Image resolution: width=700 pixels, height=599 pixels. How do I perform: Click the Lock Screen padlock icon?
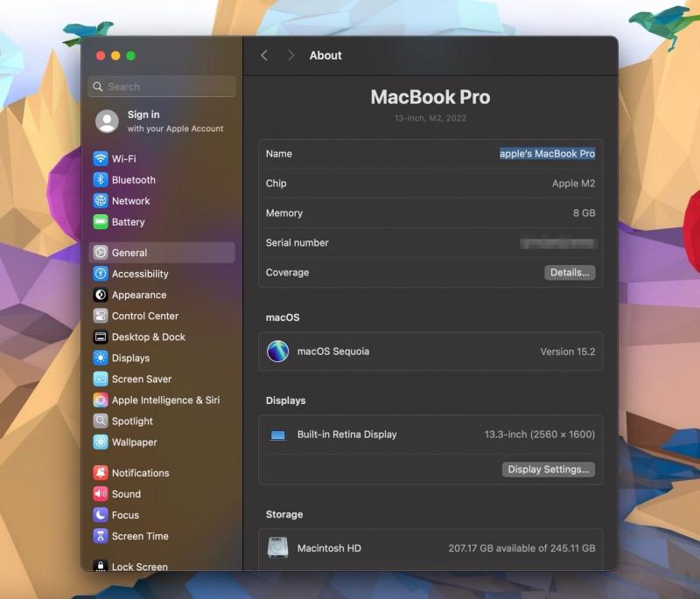pos(101,566)
